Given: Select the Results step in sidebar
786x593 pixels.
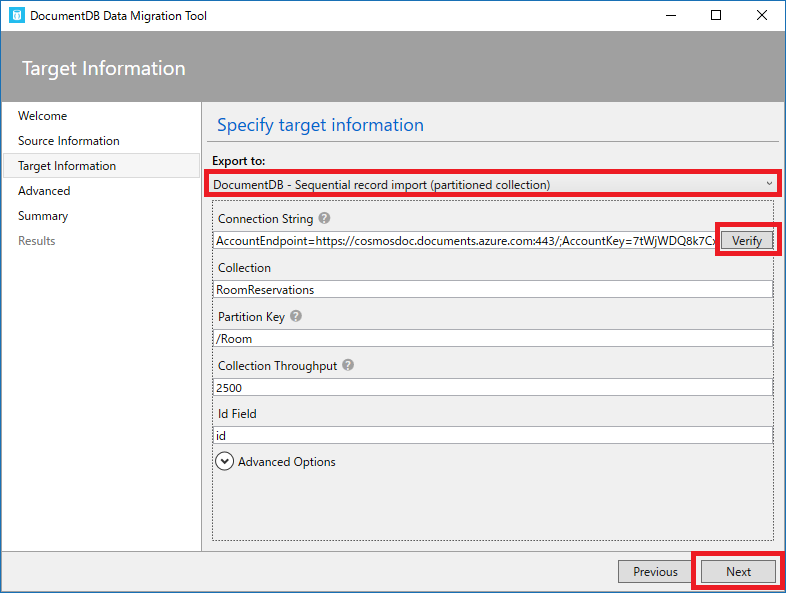Looking at the screenshot, I should click(37, 241).
